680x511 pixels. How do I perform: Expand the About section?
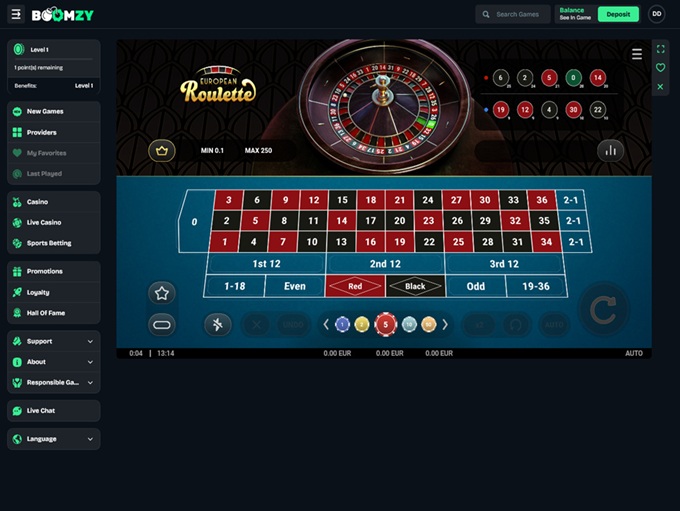point(54,362)
